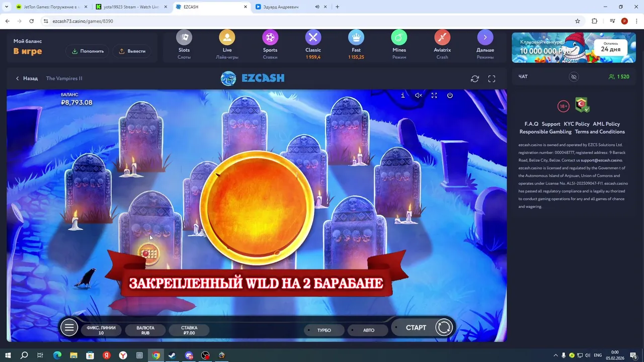The image size is (644, 362).
Task: Open the F.A.Q link
Action: tap(531, 124)
